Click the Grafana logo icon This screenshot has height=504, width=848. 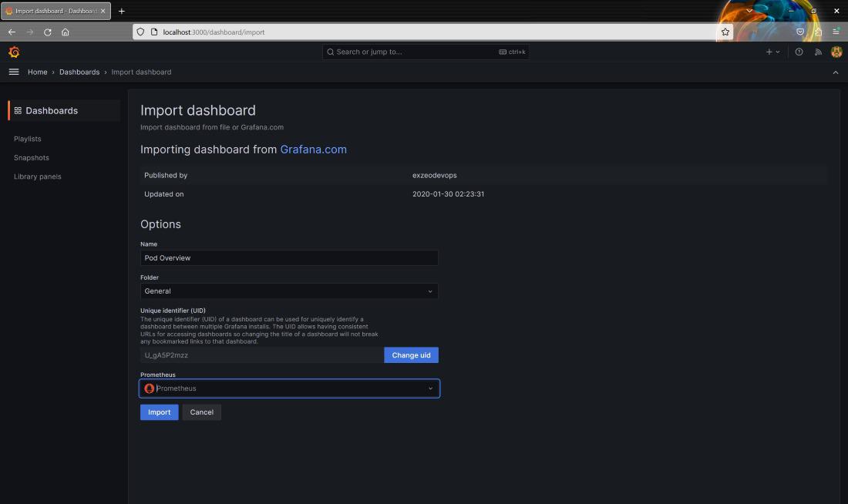click(14, 52)
